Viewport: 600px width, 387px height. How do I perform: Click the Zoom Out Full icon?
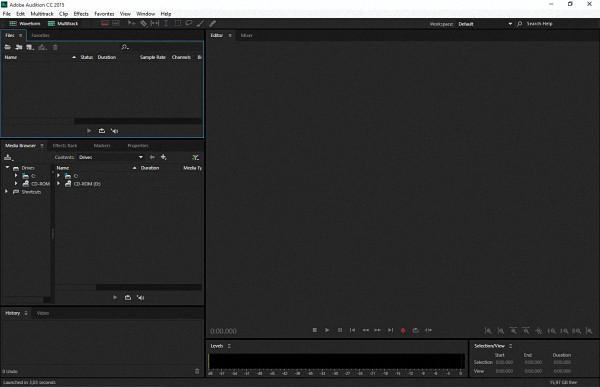(x=539, y=330)
